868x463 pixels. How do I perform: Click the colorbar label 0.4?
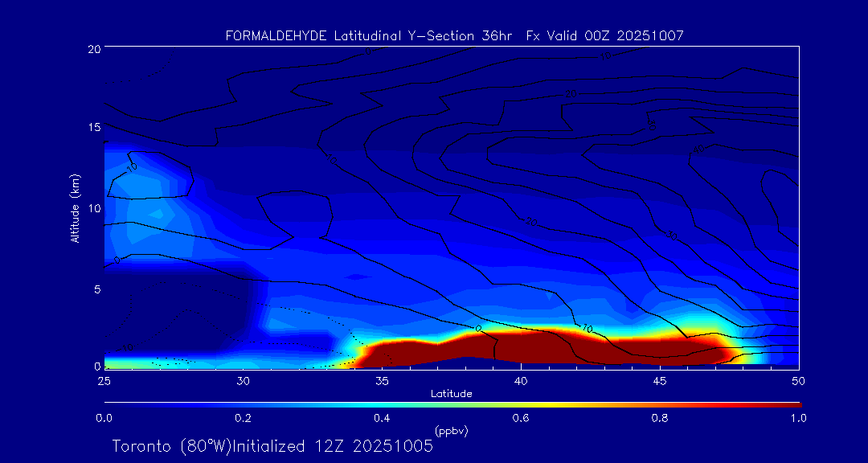(382, 418)
